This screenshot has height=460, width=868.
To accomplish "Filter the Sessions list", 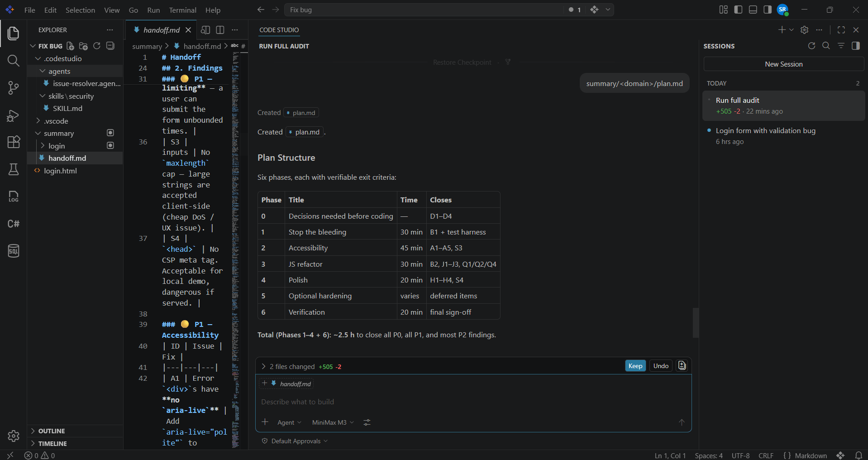I will [841, 46].
